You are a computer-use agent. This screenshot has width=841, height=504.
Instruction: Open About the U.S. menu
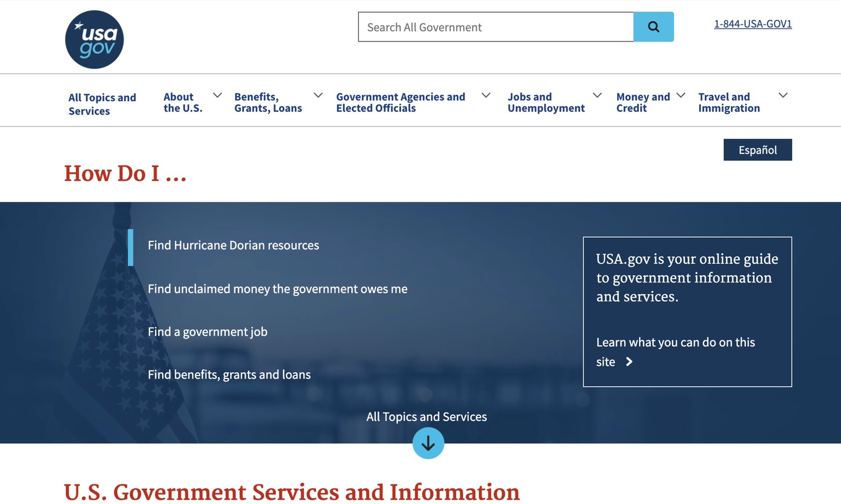coord(183,103)
